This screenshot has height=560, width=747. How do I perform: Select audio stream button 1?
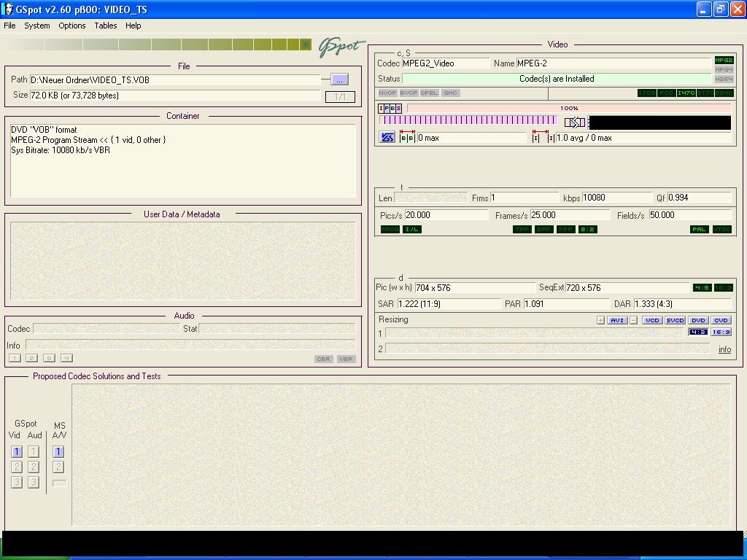click(15, 358)
